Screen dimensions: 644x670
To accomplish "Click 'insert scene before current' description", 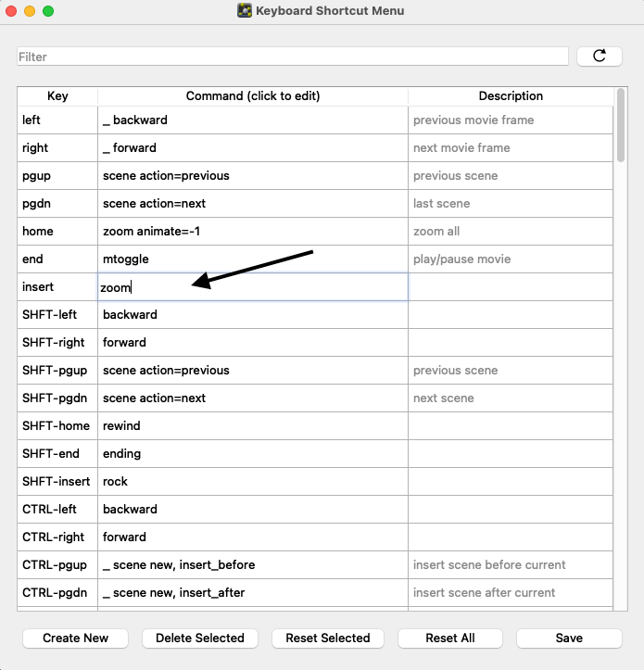I will (511, 564).
